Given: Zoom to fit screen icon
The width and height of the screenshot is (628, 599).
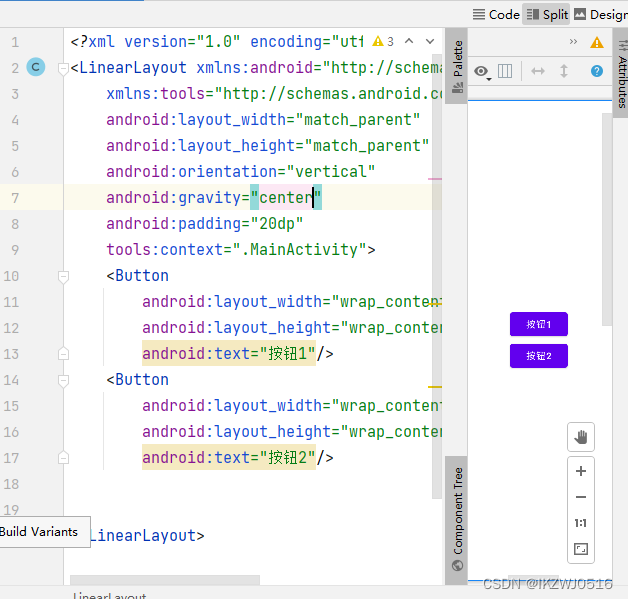Looking at the screenshot, I should pos(581,549).
